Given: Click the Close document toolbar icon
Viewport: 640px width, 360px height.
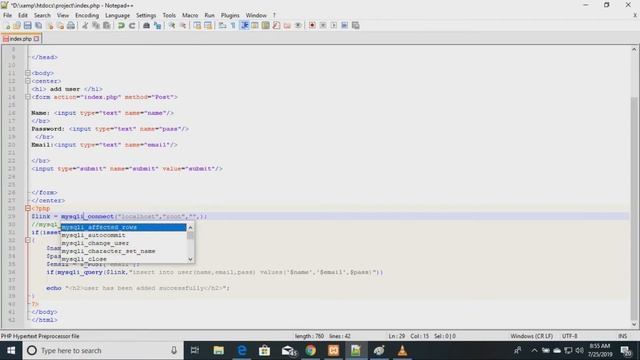Looking at the screenshot, I should pos(50,26).
